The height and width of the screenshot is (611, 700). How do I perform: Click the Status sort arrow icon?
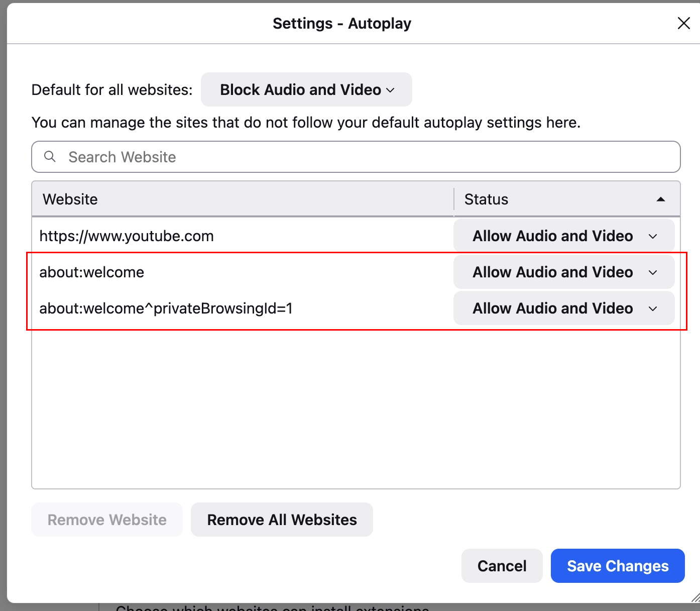(661, 199)
